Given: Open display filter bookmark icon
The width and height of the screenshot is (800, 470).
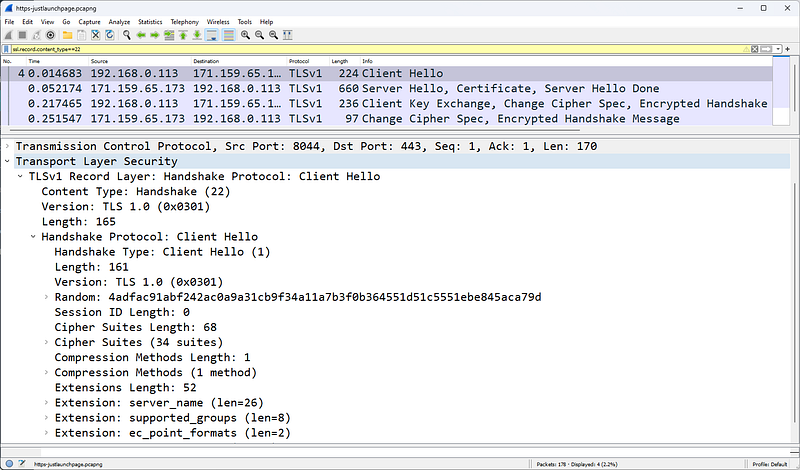Looking at the screenshot, I should [x=6, y=49].
